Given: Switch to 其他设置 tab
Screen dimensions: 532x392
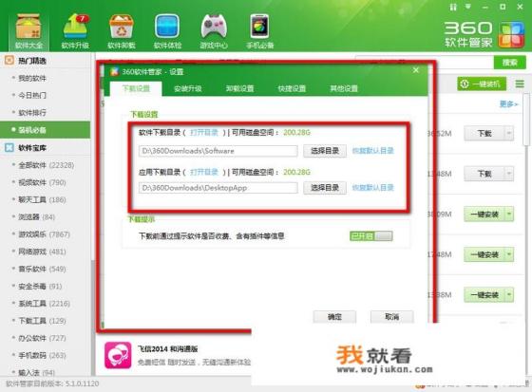Looking at the screenshot, I should (x=344, y=88).
